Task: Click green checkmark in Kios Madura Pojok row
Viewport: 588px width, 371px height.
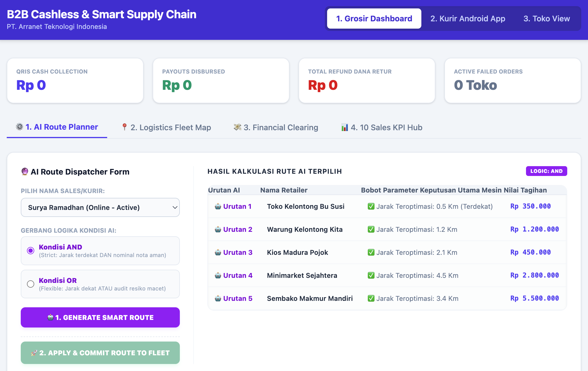Action: [x=371, y=253]
